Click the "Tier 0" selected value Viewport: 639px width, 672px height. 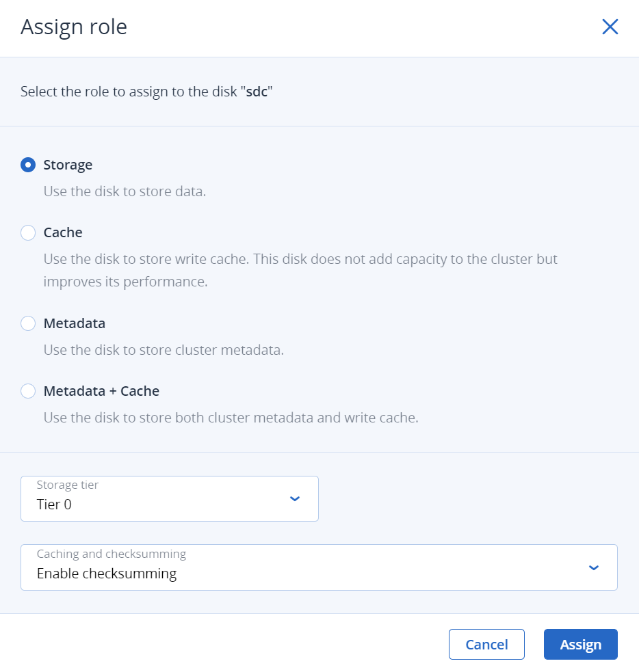(54, 505)
